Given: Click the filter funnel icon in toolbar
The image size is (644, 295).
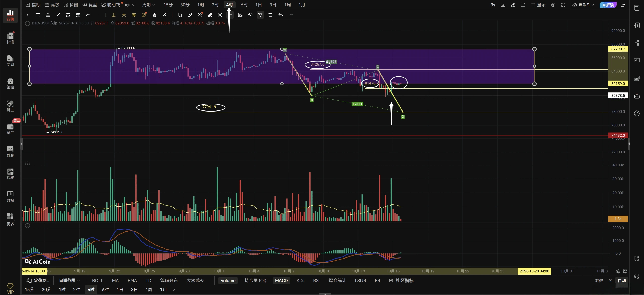Looking at the screenshot, I should pos(260,15).
